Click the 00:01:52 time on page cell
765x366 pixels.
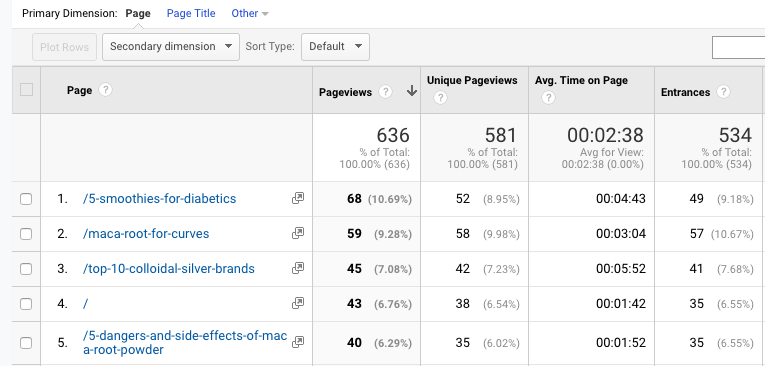(591, 343)
